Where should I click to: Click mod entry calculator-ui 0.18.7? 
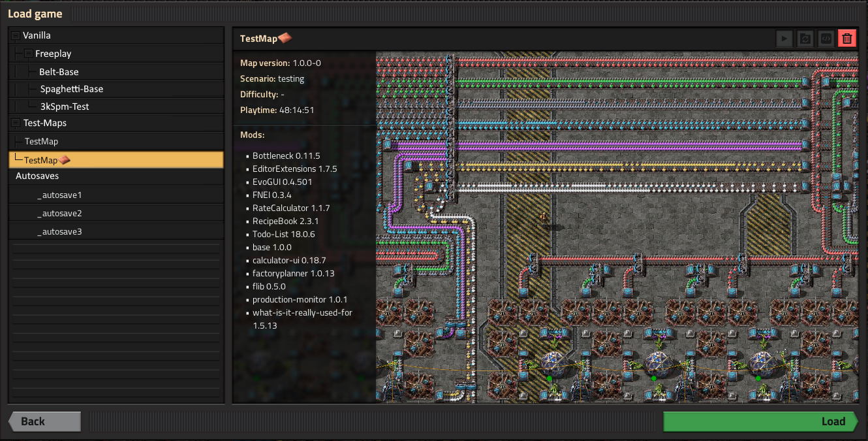[x=289, y=260]
